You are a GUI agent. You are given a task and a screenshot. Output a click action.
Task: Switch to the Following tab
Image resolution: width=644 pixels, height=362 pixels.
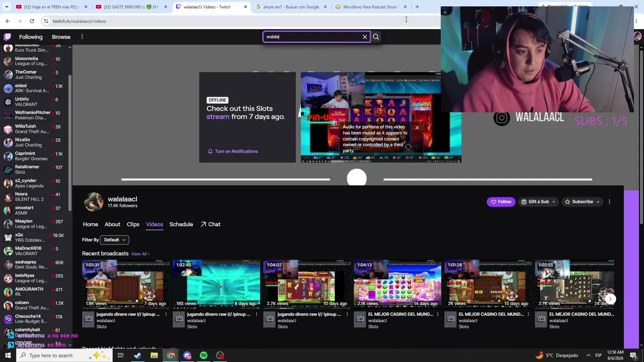[31, 37]
